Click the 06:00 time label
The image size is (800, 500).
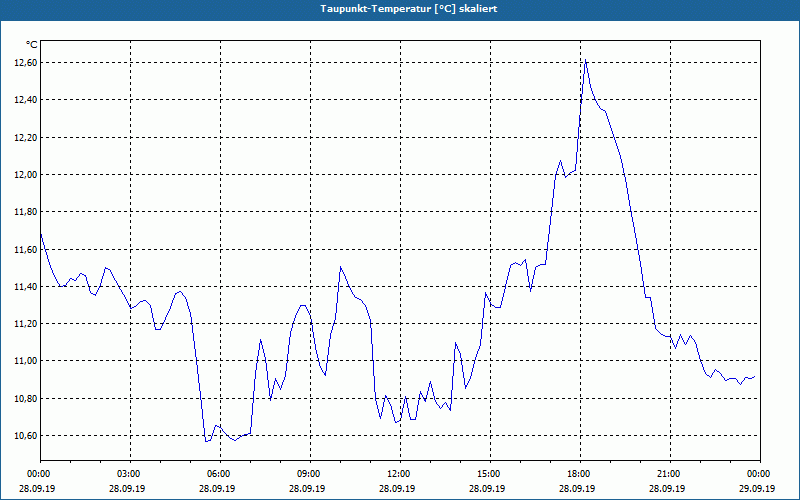click(x=220, y=474)
